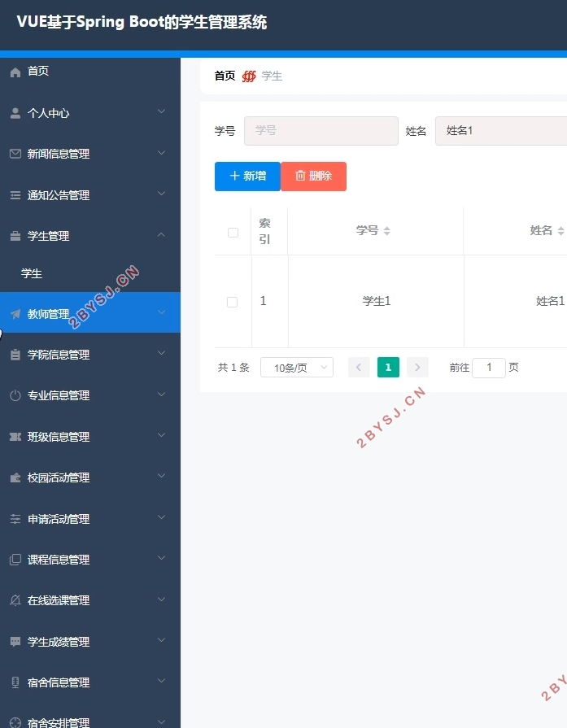Click the 学生 breadcrumb text

(x=272, y=76)
